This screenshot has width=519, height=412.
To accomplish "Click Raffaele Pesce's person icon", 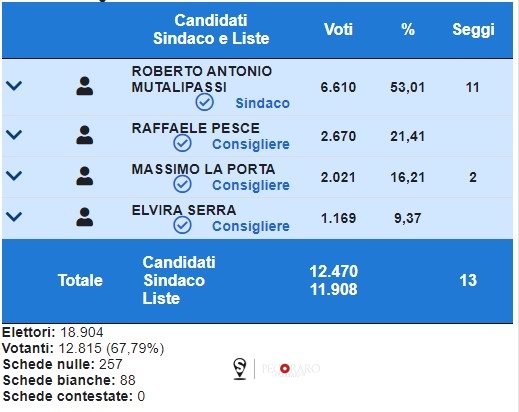I will point(85,135).
